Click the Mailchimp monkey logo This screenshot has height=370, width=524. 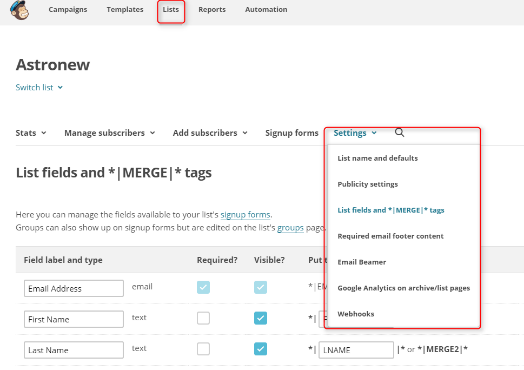coord(19,10)
